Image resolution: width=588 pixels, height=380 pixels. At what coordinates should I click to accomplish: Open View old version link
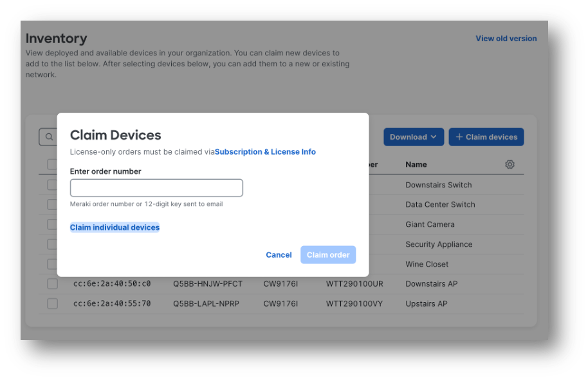point(506,38)
